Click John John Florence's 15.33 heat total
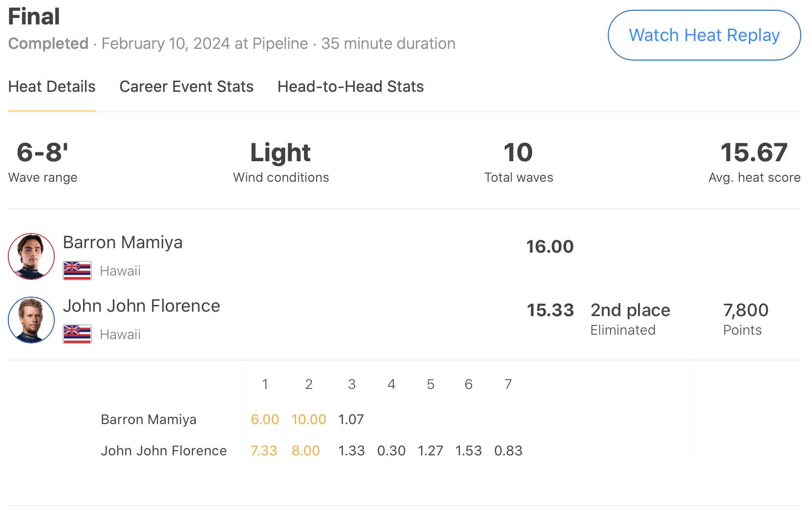812x512 pixels. [550, 310]
